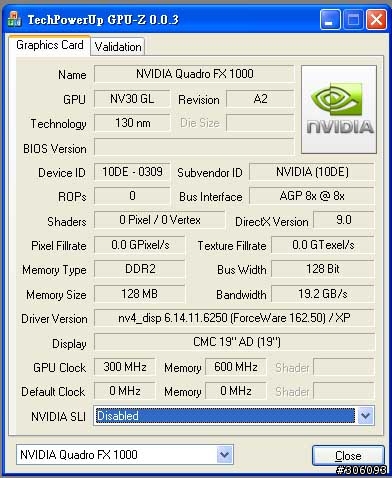Click the Bus Width field 128 Bit
This screenshot has width=392, height=478.
323,269
